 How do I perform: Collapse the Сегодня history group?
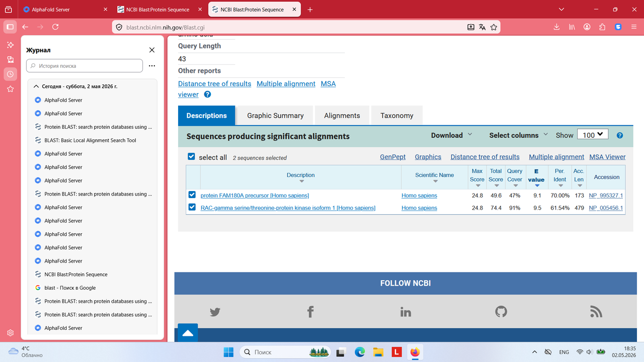[x=36, y=86]
